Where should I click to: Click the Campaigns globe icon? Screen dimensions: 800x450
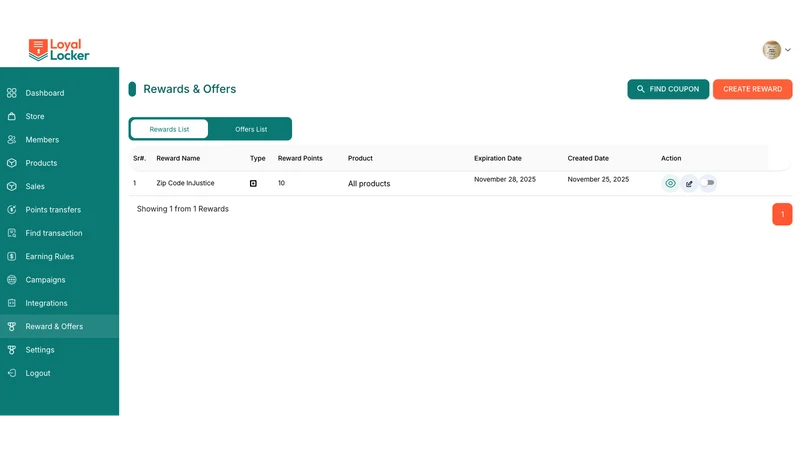click(12, 280)
